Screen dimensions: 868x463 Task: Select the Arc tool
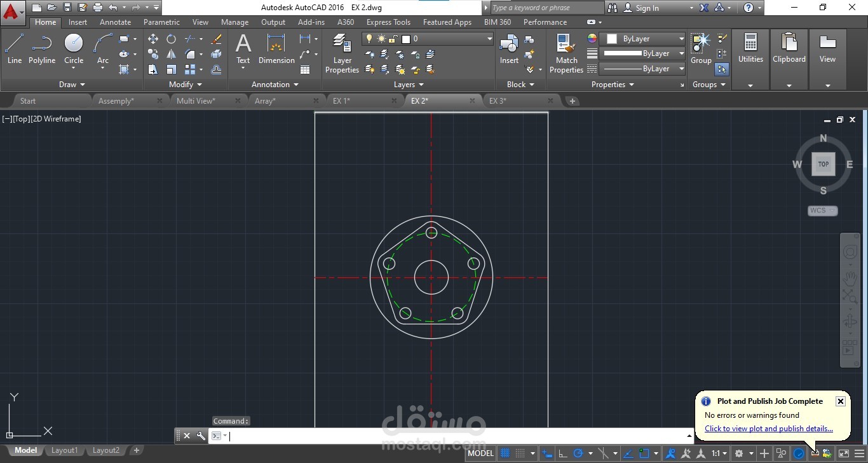102,49
